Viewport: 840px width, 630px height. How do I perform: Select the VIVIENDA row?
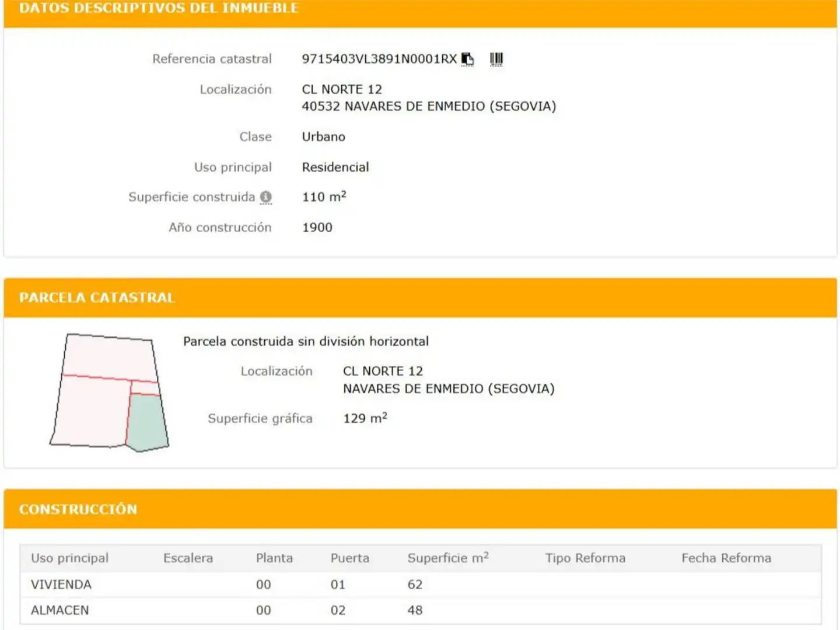(x=421, y=584)
